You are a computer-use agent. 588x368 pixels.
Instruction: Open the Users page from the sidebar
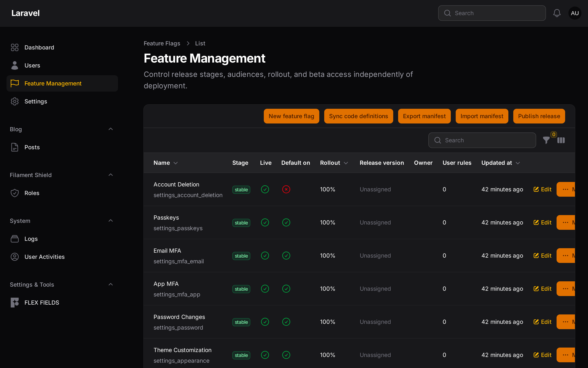click(62, 65)
